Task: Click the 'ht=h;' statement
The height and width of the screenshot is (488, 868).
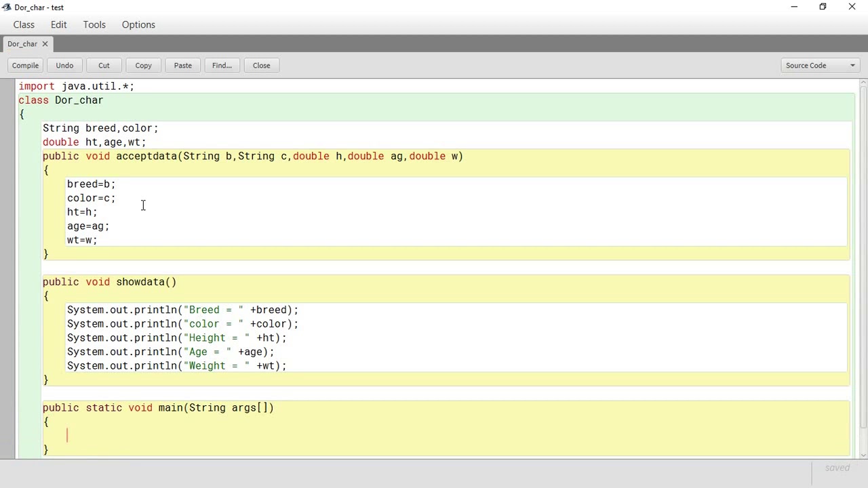Action: tap(82, 212)
